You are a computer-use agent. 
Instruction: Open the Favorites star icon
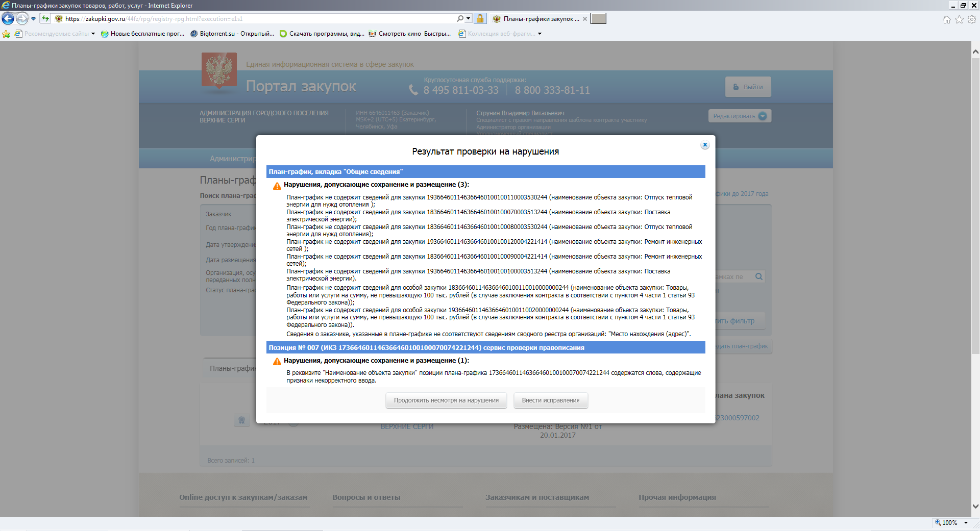[x=959, y=19]
